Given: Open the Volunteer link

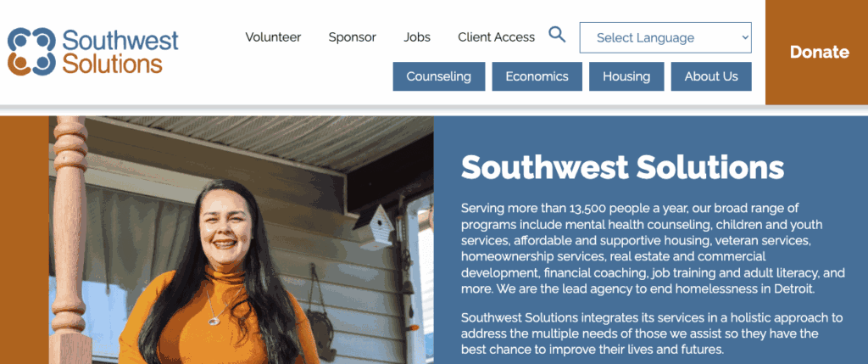Looking at the screenshot, I should pyautogui.click(x=273, y=37).
